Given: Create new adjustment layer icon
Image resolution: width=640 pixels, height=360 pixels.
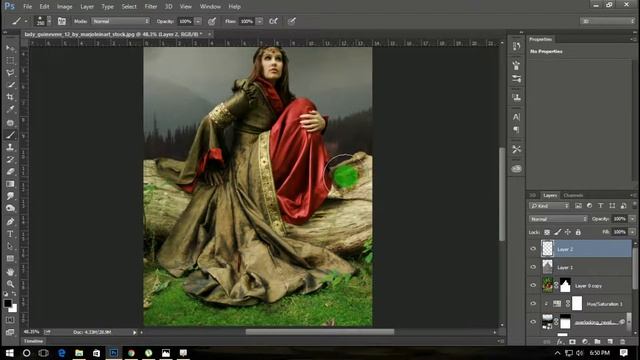Looking at the screenshot, I should tap(585, 341).
